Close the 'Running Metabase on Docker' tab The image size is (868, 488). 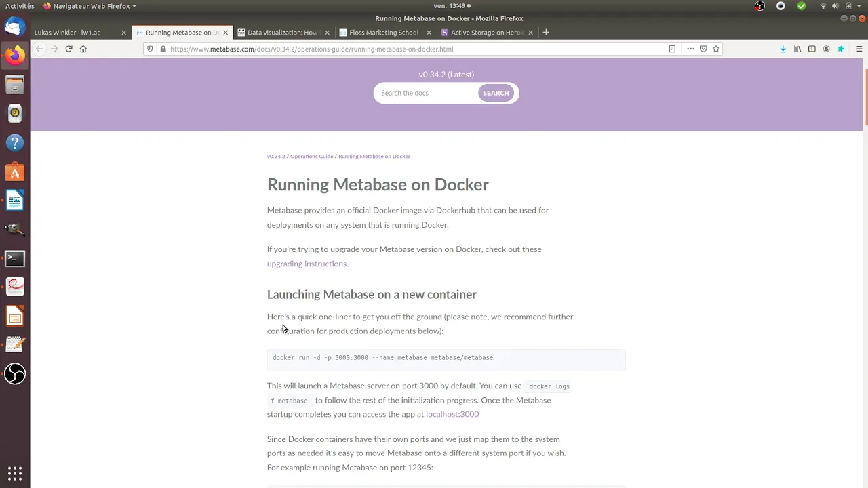point(226,33)
